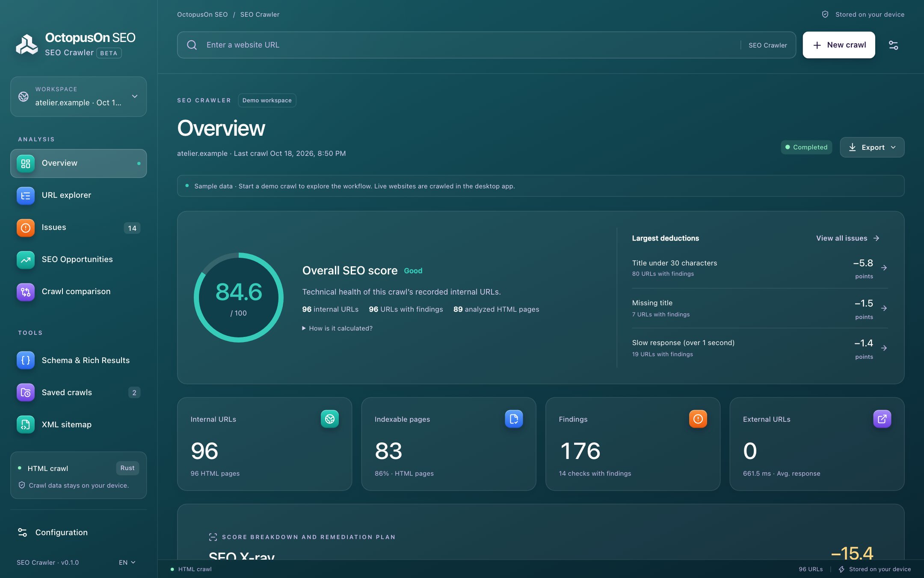
Task: Click the SEO Opportunities trend icon
Action: pyautogui.click(x=26, y=260)
